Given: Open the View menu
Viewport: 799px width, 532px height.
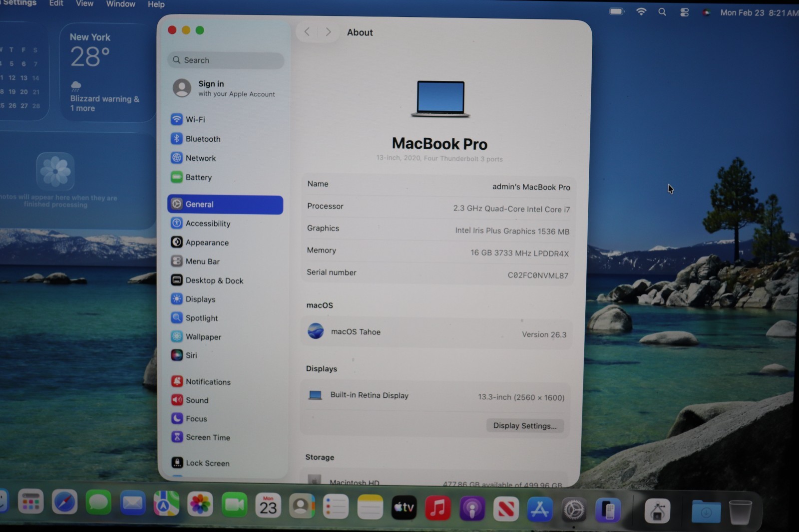Looking at the screenshot, I should click(84, 4).
